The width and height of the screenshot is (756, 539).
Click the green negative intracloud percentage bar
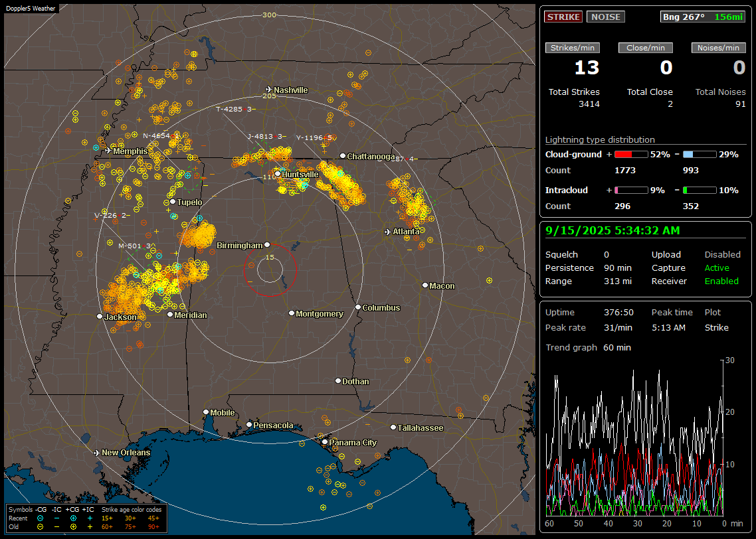(700, 191)
